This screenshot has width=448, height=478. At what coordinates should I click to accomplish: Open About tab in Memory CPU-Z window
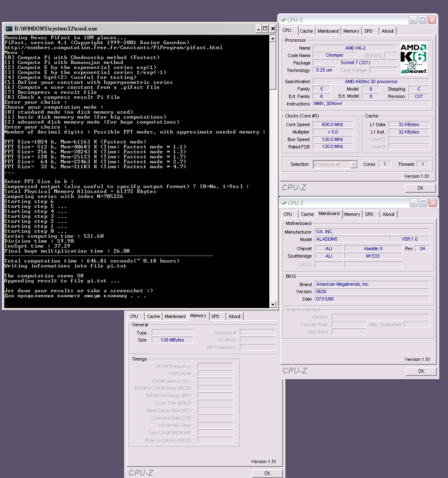[x=235, y=316]
